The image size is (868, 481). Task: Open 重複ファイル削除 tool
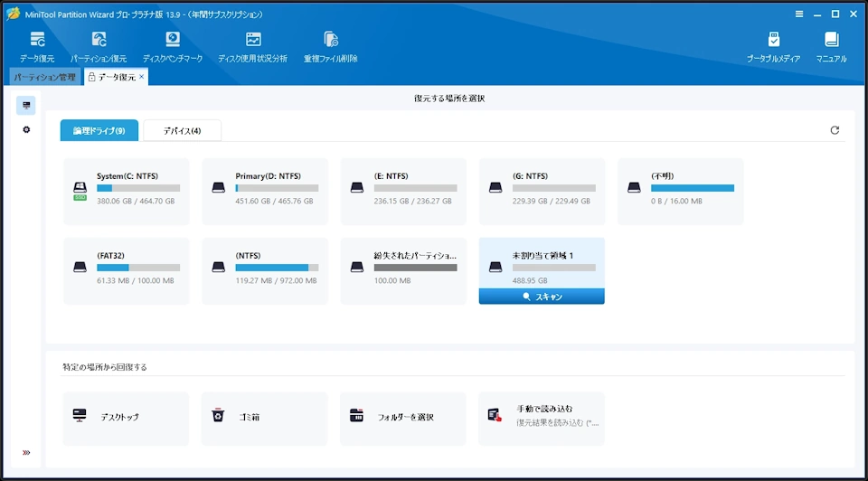coord(331,46)
